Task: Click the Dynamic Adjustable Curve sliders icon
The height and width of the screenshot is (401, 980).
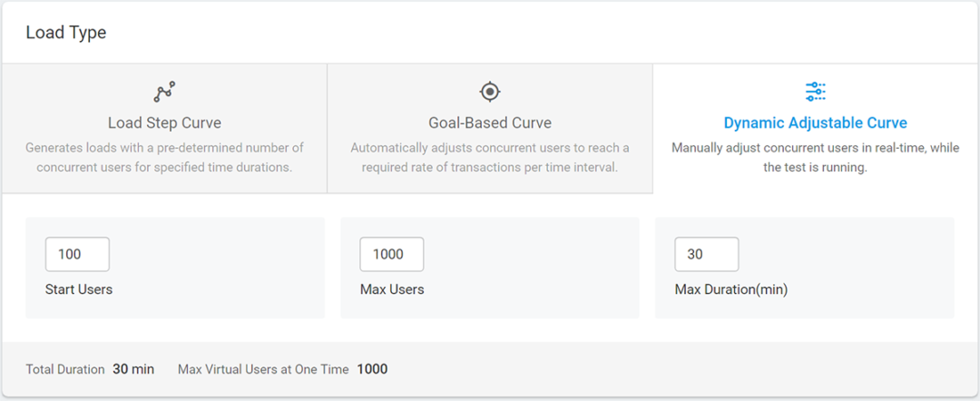Action: tap(815, 92)
